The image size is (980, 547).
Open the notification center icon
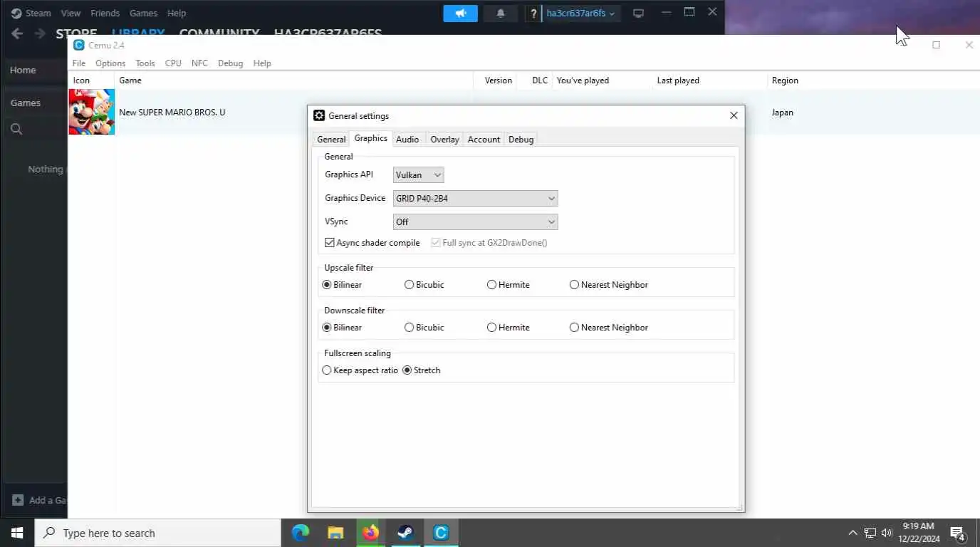tap(957, 533)
